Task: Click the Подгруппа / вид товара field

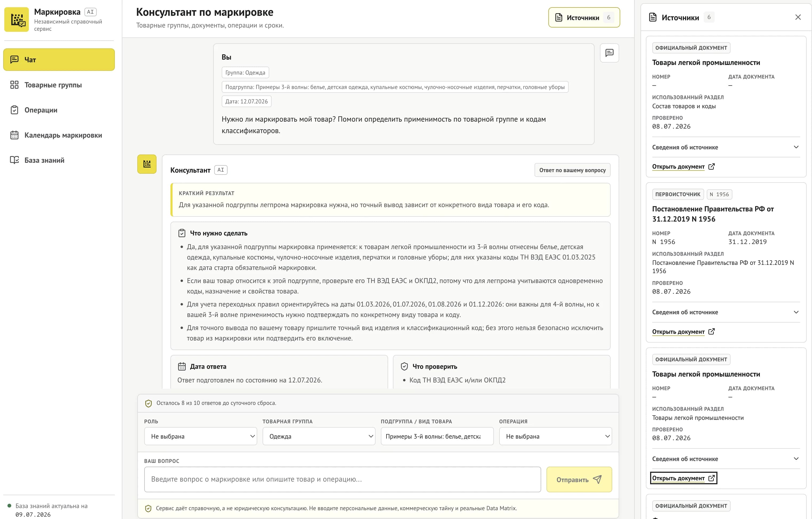Action: (x=437, y=436)
